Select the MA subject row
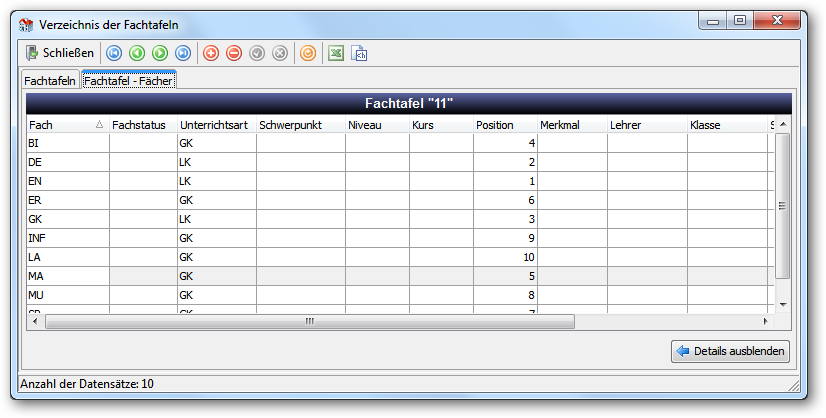 pyautogui.click(x=400, y=276)
